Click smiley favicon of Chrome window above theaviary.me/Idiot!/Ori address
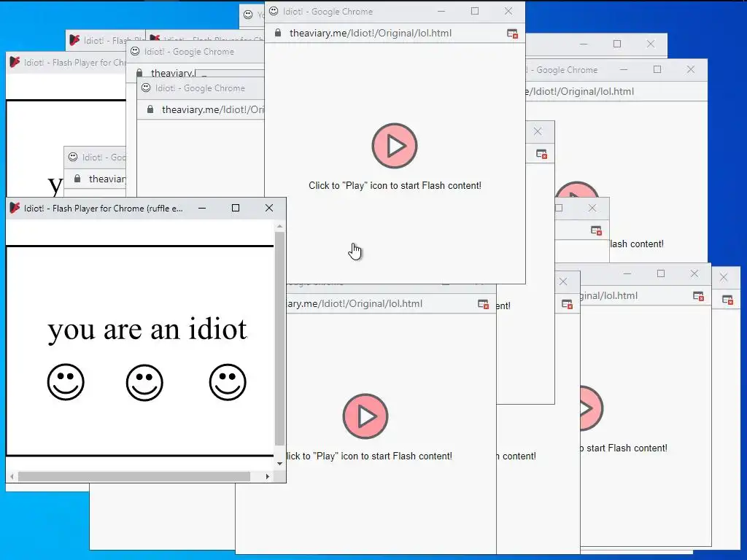Screen dimensions: 747x560 coord(146,87)
